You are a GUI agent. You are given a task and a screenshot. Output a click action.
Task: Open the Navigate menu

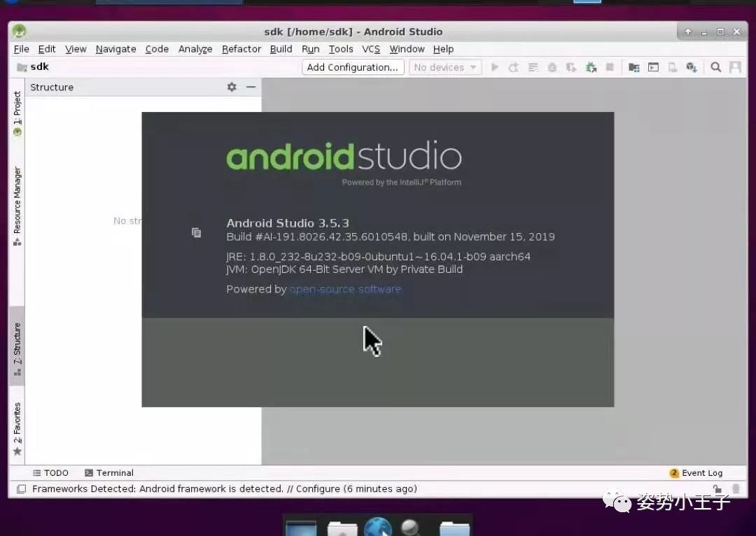click(115, 49)
